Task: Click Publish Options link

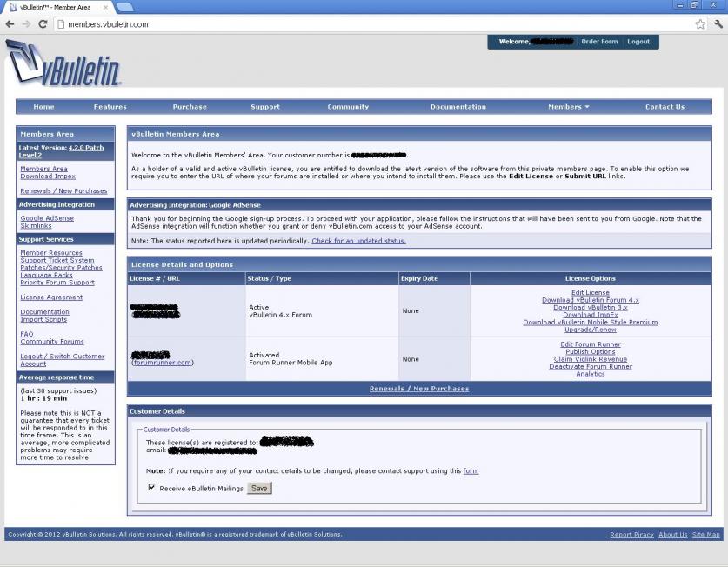Action: (x=590, y=351)
